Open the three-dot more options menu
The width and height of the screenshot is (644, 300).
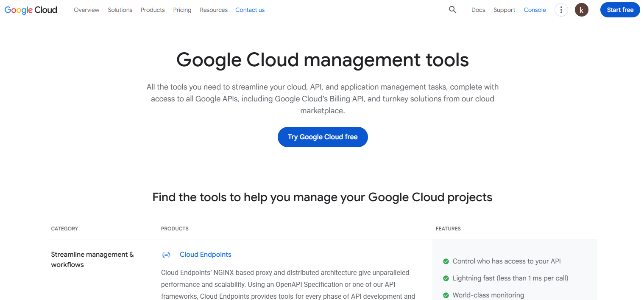click(561, 10)
